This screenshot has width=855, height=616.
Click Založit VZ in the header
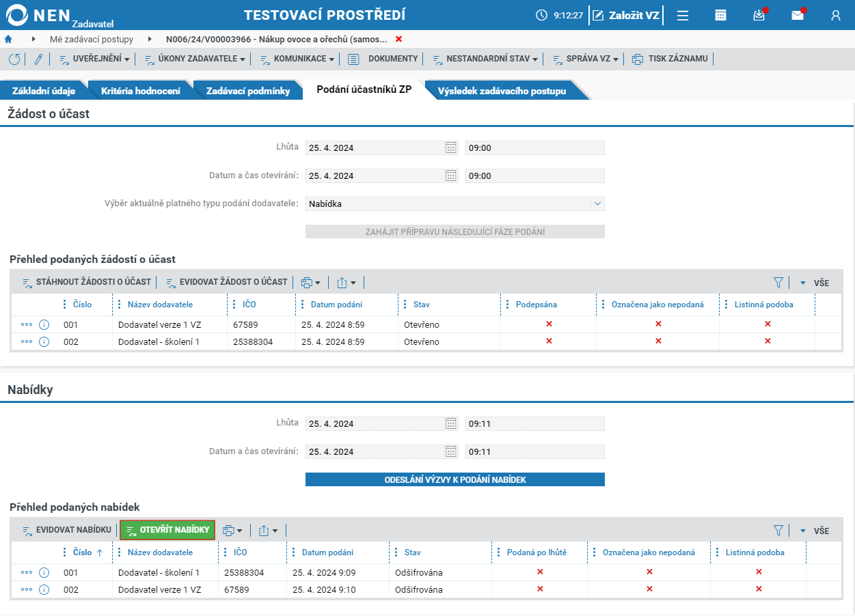[x=627, y=15]
